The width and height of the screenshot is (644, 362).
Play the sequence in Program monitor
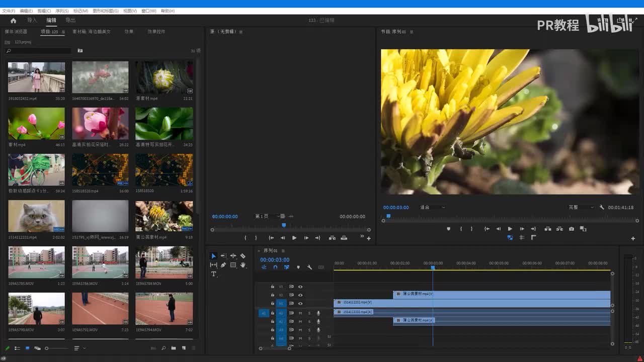click(510, 229)
